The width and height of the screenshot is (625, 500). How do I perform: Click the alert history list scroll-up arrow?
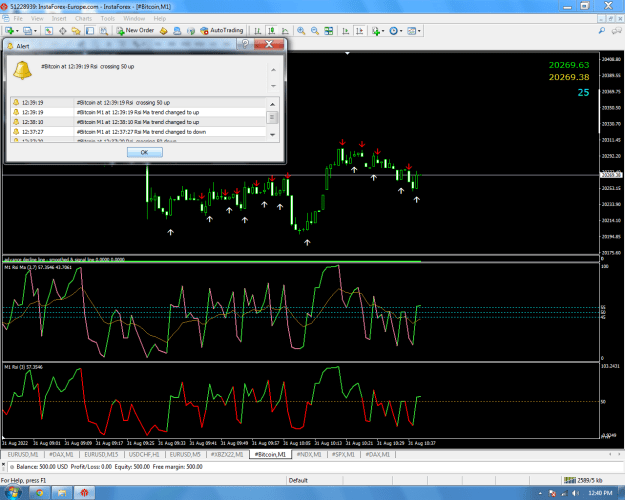pyautogui.click(x=273, y=104)
